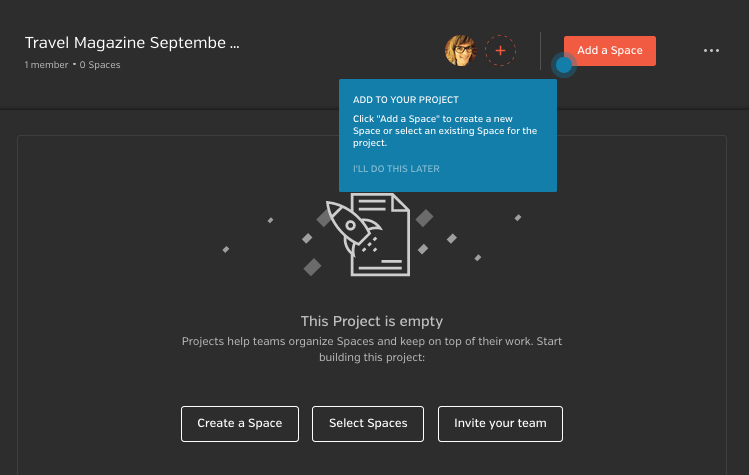The width and height of the screenshot is (749, 475).
Task: Click the tooltip's Add a Space instruction text
Action: click(445, 131)
